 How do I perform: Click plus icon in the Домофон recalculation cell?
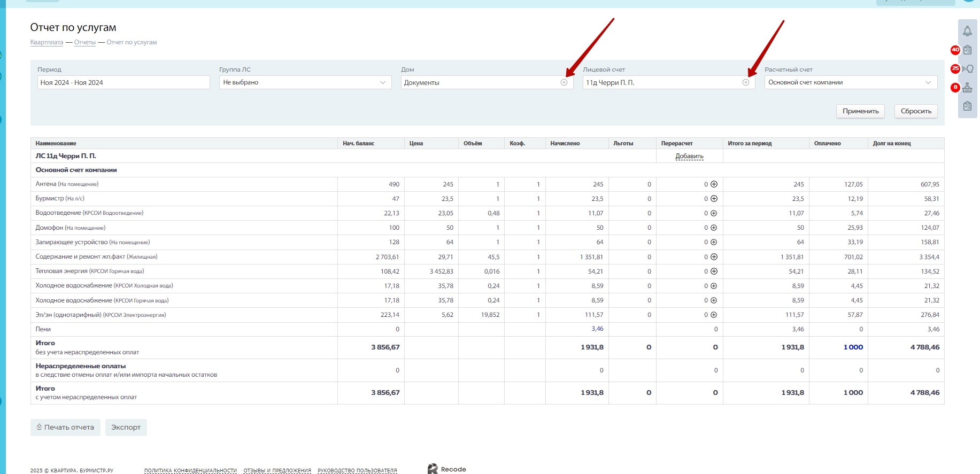pos(714,228)
